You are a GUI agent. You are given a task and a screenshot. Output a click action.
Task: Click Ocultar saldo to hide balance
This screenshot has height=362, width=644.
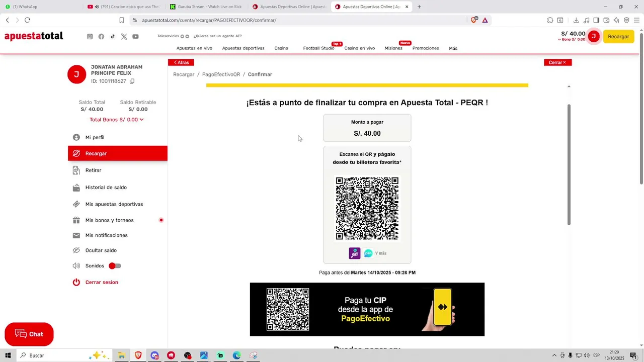pos(101,250)
